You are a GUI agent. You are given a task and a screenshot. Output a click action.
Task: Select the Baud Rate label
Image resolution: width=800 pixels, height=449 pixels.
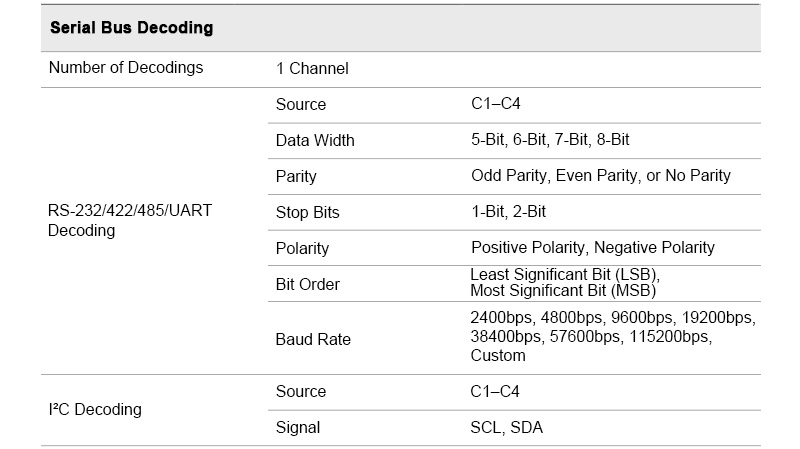click(x=313, y=339)
